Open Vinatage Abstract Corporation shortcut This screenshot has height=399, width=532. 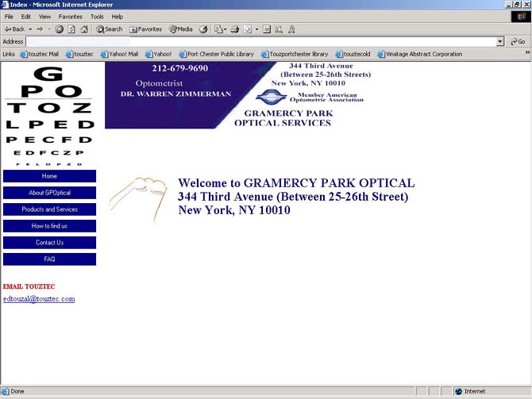(x=420, y=54)
